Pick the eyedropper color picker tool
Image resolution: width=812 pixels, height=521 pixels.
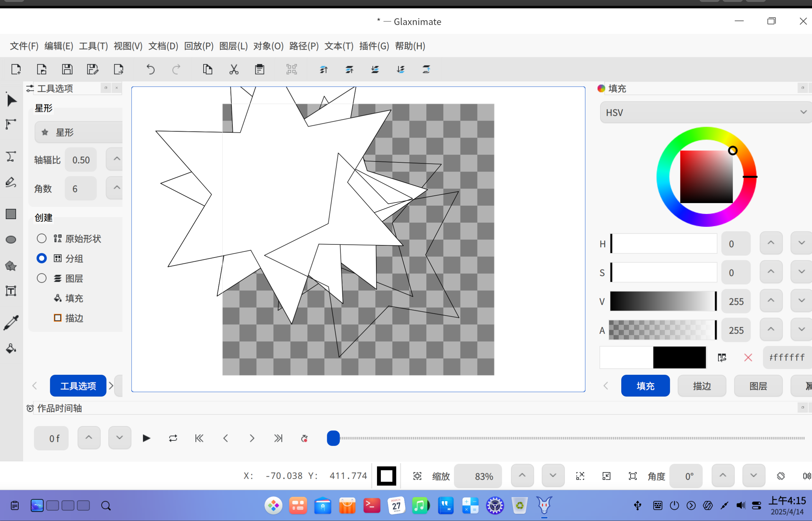(11, 322)
